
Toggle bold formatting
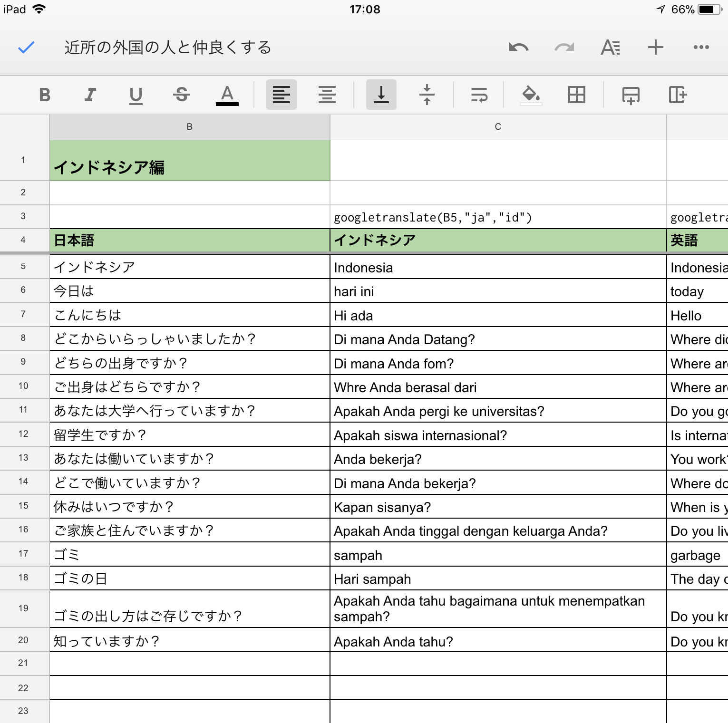click(45, 95)
